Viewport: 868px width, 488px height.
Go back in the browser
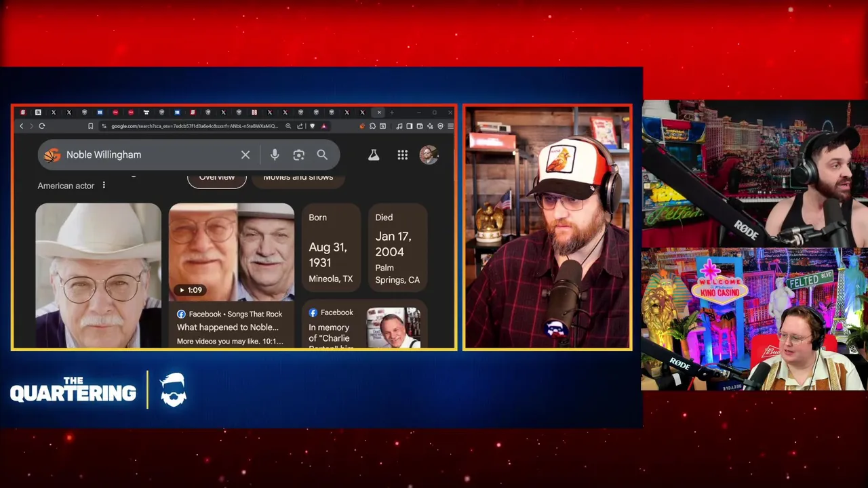pyautogui.click(x=22, y=126)
